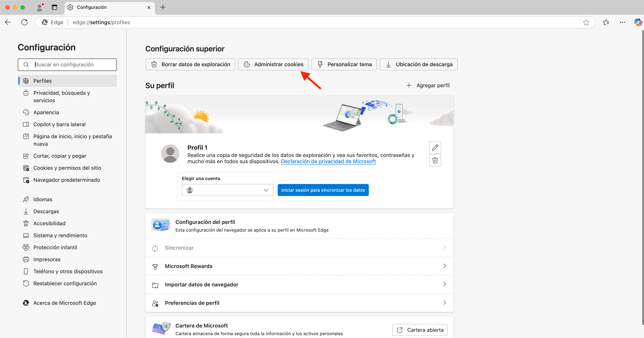Open the tab actions menu icon

(x=54, y=7)
